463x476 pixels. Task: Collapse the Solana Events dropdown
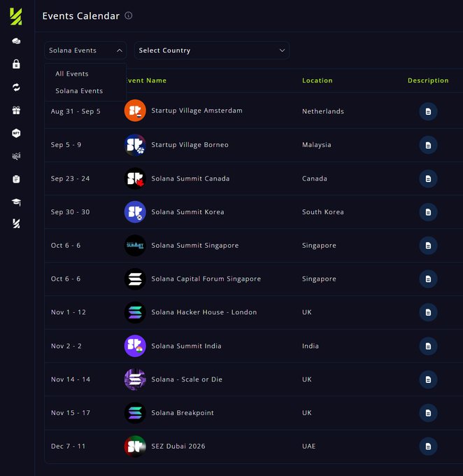(85, 50)
